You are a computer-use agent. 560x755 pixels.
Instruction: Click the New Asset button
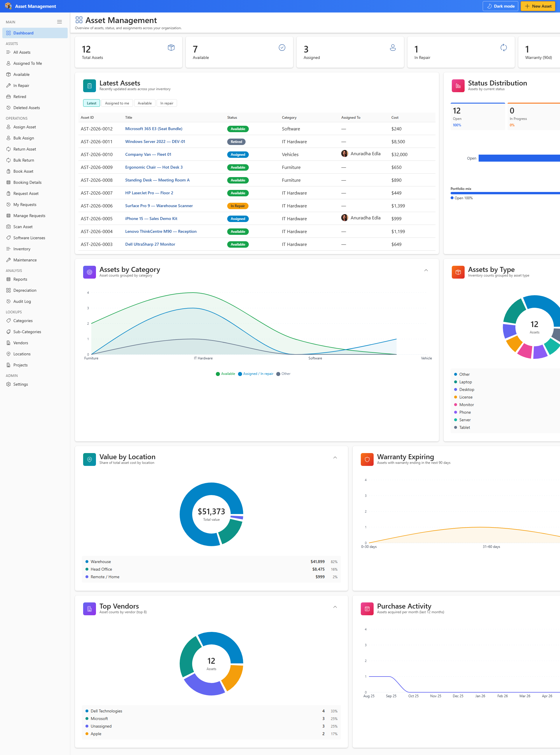(538, 6)
